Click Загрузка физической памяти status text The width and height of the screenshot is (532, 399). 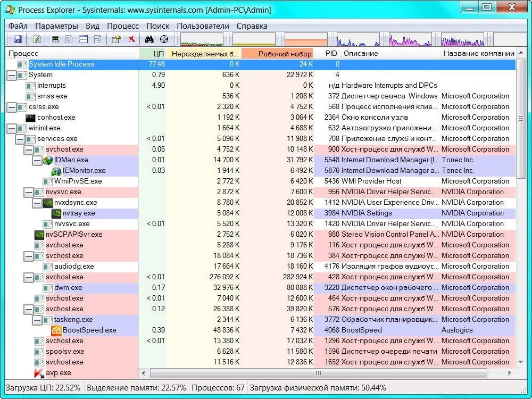pyautogui.click(x=318, y=388)
